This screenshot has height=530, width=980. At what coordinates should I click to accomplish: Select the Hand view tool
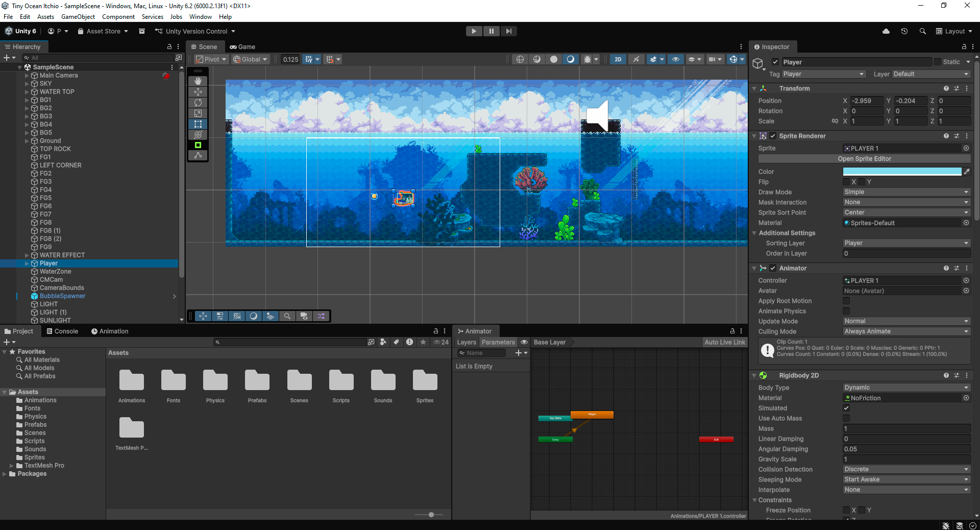point(198,81)
